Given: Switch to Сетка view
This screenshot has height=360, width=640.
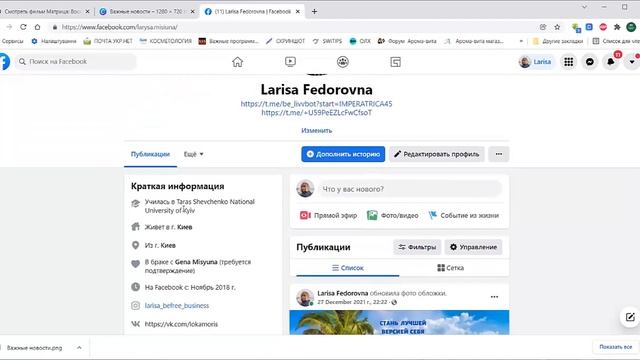Looking at the screenshot, I should 451,268.
